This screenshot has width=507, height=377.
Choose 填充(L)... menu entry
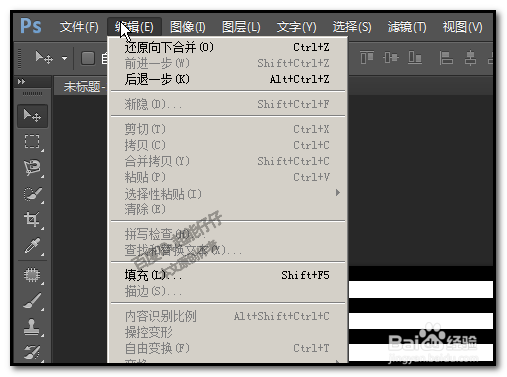(x=228, y=275)
